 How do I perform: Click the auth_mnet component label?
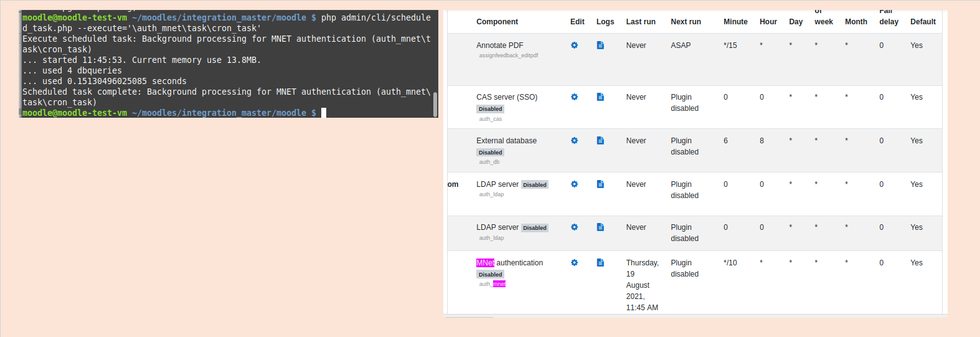(492, 284)
